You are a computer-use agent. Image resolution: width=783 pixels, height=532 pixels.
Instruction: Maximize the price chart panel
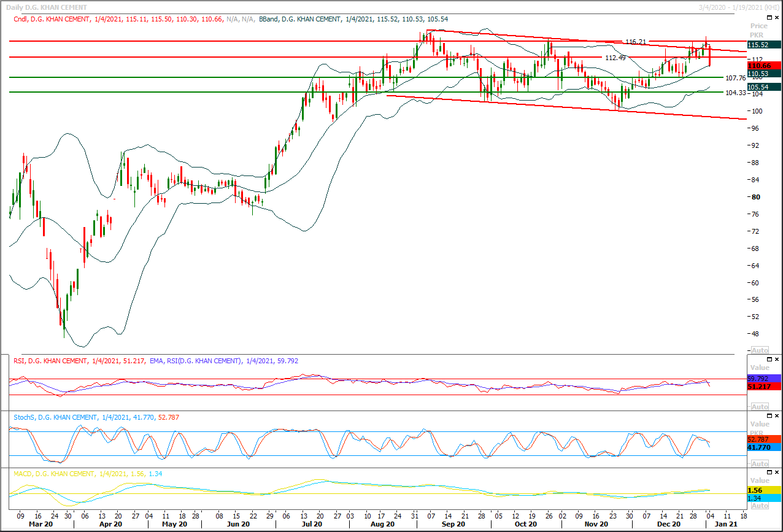[768, 18]
